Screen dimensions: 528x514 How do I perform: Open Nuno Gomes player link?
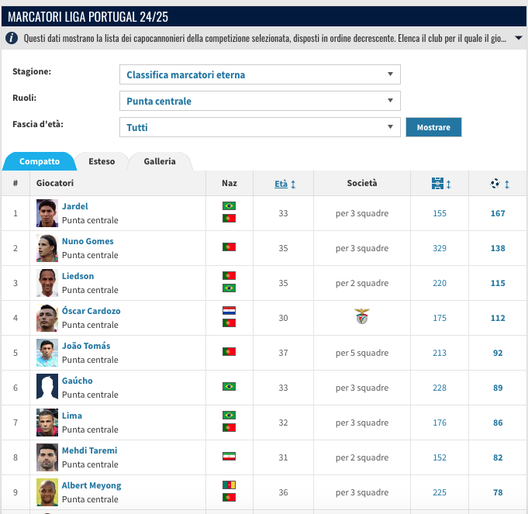pyautogui.click(x=88, y=241)
